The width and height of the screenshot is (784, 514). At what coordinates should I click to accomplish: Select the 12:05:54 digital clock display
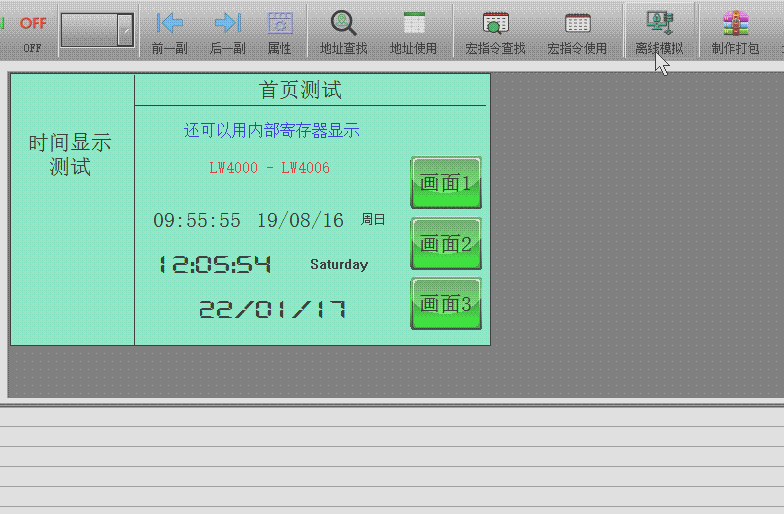pos(215,265)
